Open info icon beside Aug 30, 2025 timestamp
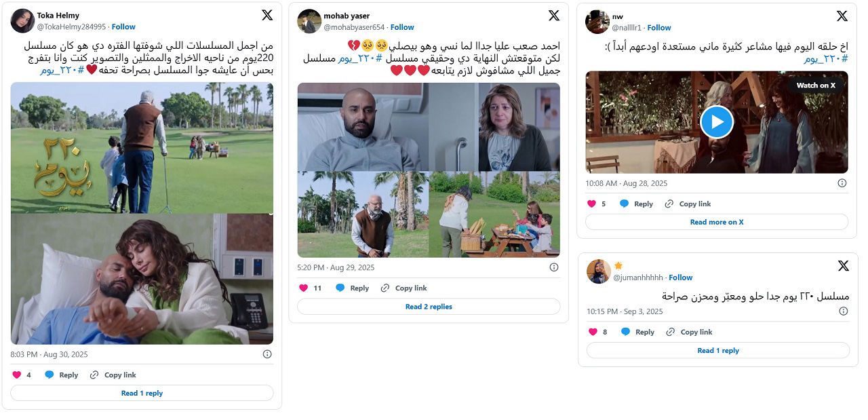The height and width of the screenshot is (420, 868). coord(267,354)
